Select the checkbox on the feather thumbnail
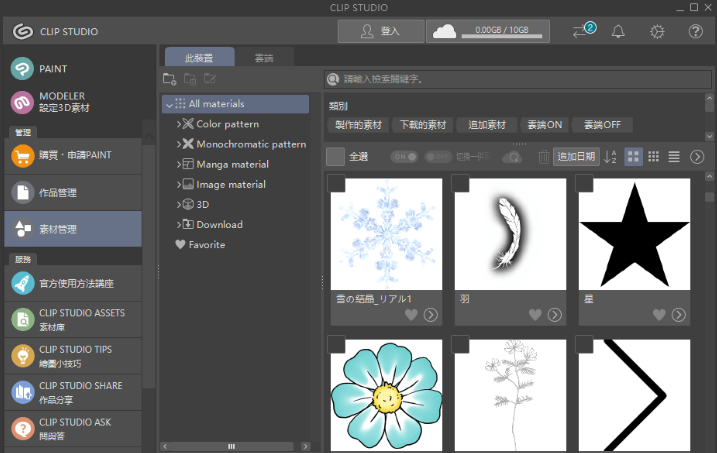Screen dimensions: 717x453 (x=461, y=183)
